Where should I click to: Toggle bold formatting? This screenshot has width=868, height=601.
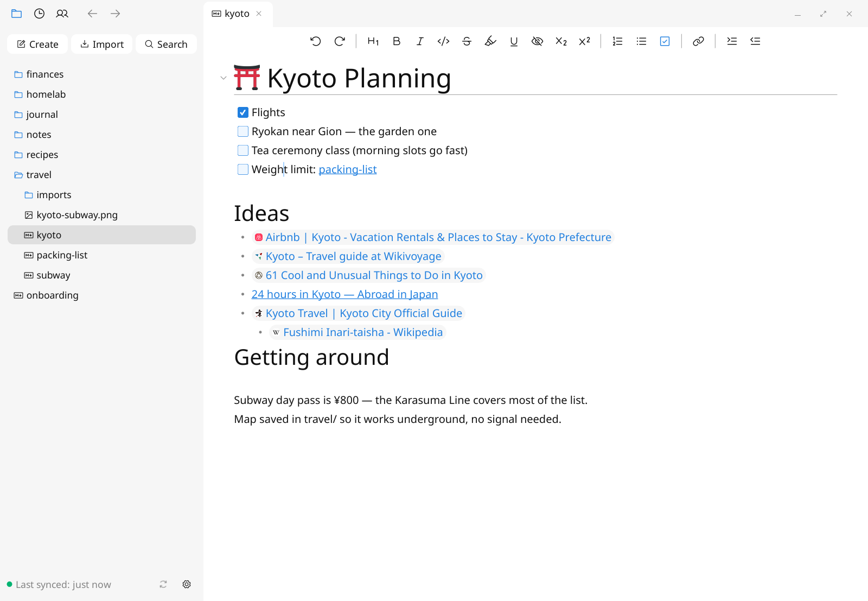click(397, 41)
